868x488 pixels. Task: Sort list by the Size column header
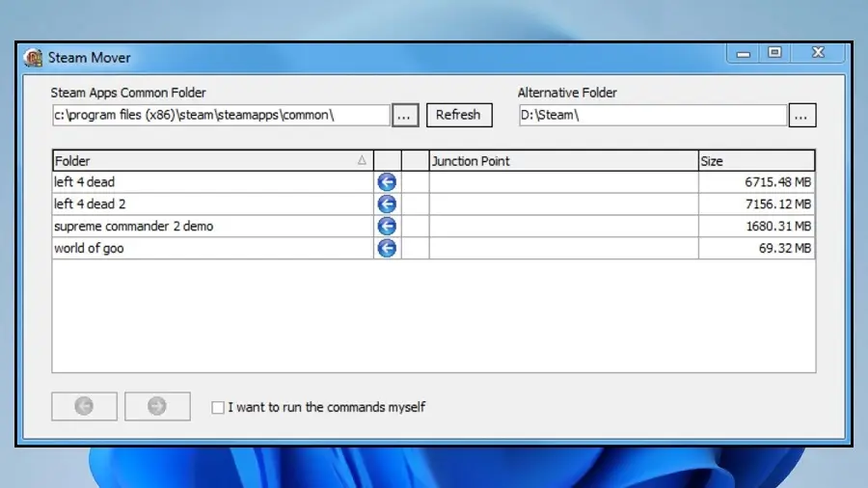tap(756, 161)
